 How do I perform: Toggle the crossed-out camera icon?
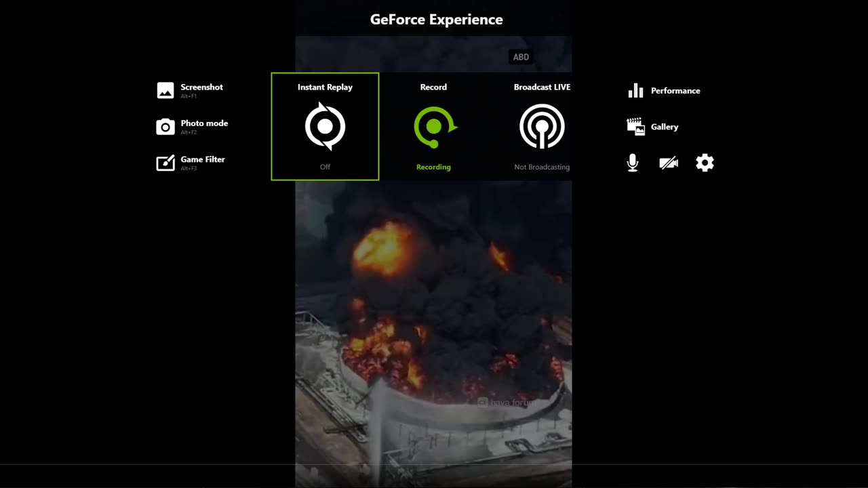click(669, 163)
